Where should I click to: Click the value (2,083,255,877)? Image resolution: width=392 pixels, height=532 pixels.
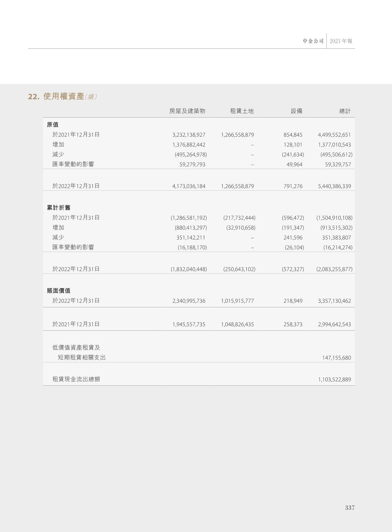(x=334, y=269)
